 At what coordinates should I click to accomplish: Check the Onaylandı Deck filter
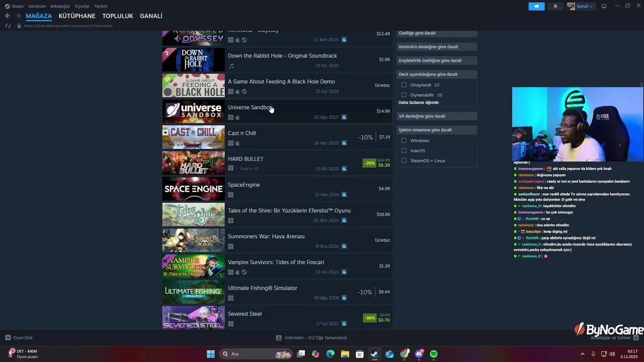(x=404, y=85)
